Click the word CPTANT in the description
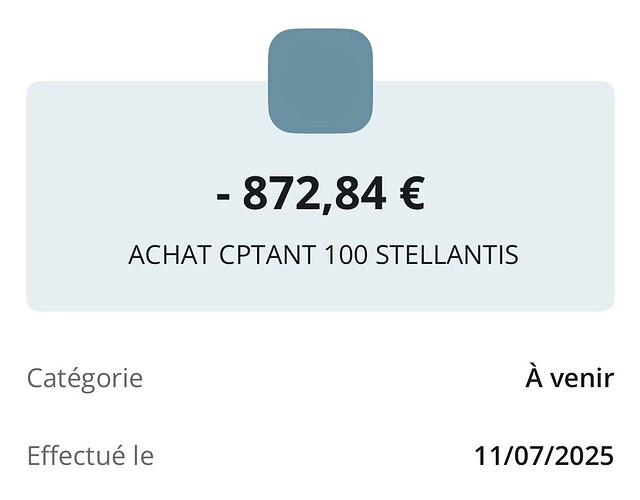The height and width of the screenshot is (500, 640). point(268,255)
